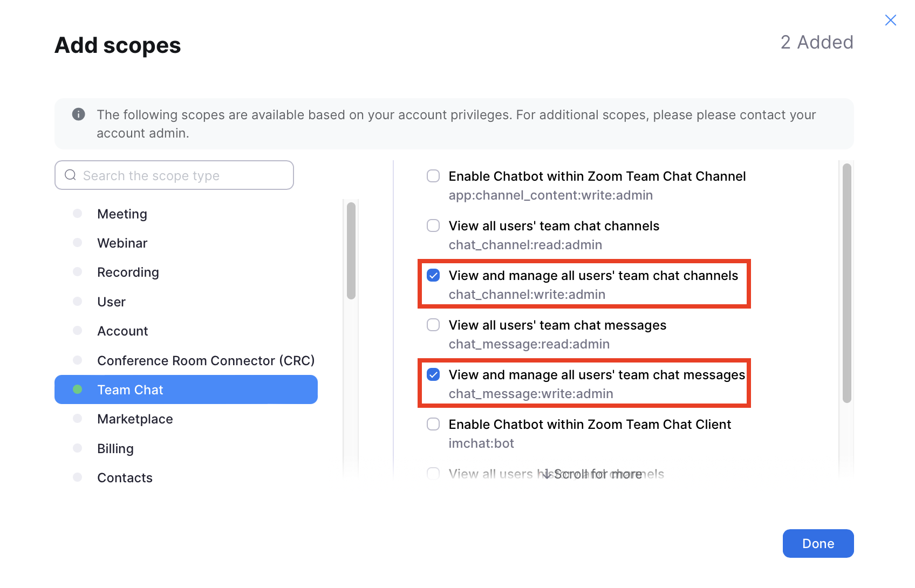
Task: Check View all users' team chat messages
Action: point(433,325)
